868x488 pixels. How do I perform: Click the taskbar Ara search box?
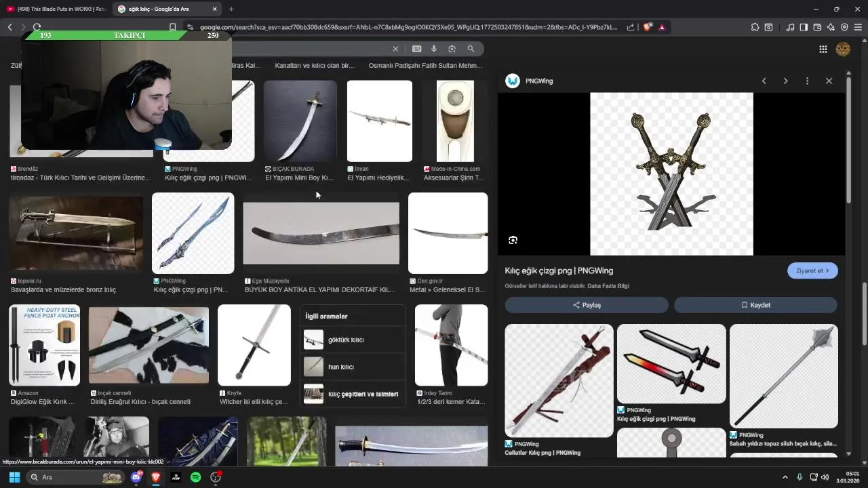[76, 477]
